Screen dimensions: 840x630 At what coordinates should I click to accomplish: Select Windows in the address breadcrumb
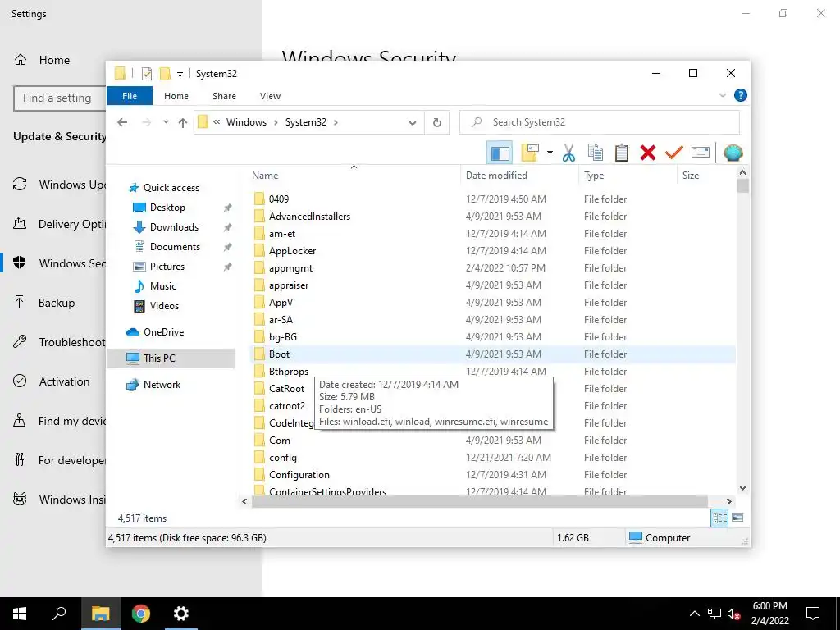[246, 122]
